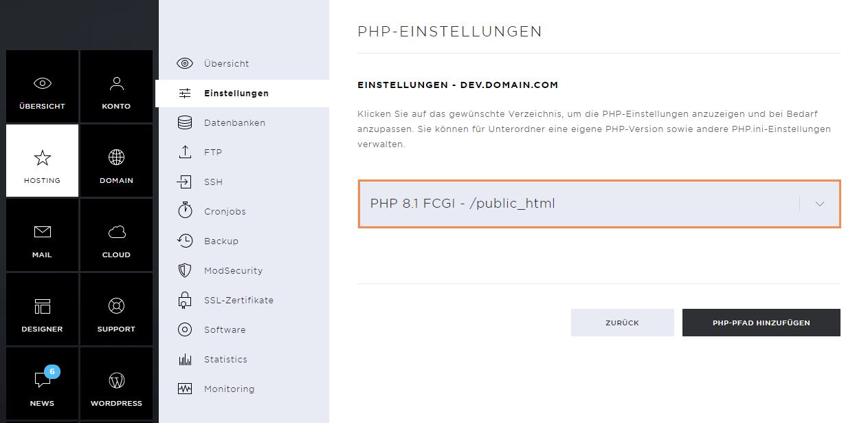Screen dimensions: 868x423
Task: Open the Übersicht eye tile
Action: (x=42, y=86)
